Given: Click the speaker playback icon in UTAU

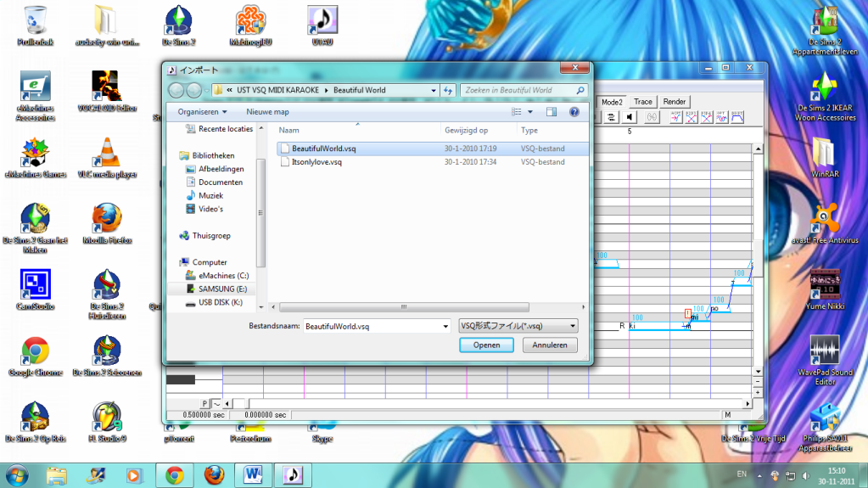Looking at the screenshot, I should 629,117.
